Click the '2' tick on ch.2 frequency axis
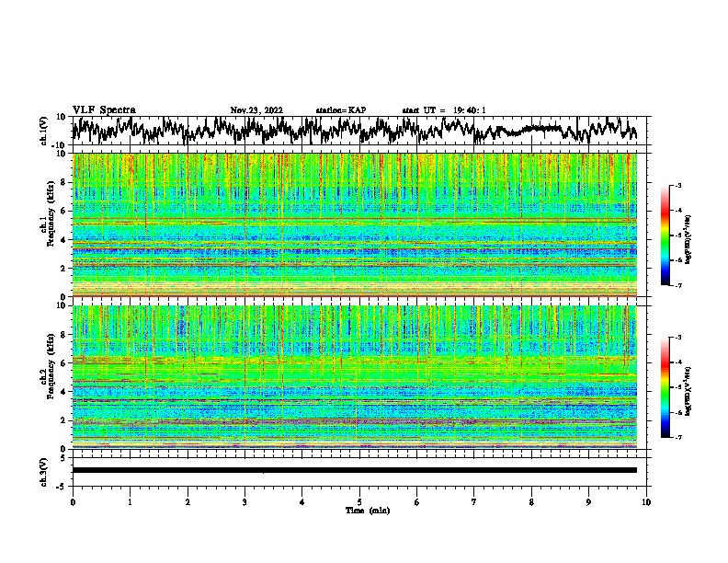 (63, 420)
